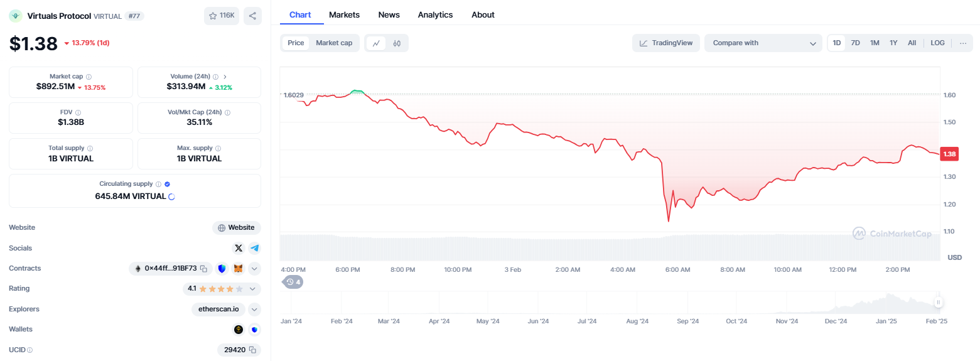Expand the Explorers chevron

click(254, 309)
